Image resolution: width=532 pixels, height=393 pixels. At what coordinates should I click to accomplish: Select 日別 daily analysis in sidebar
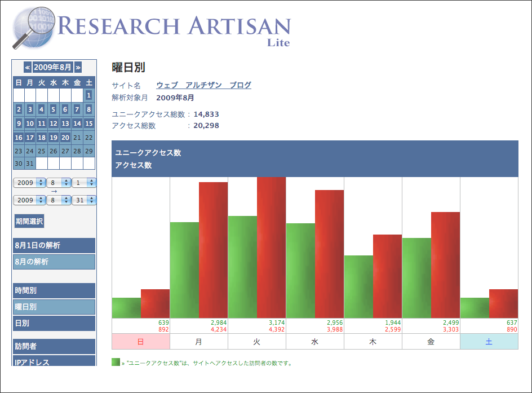tap(54, 324)
